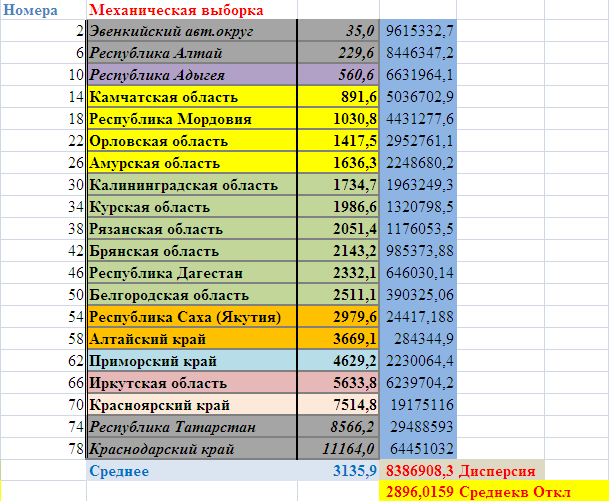609x501 pixels.
Task: Select the value 2979,6 cell
Action: [339, 317]
